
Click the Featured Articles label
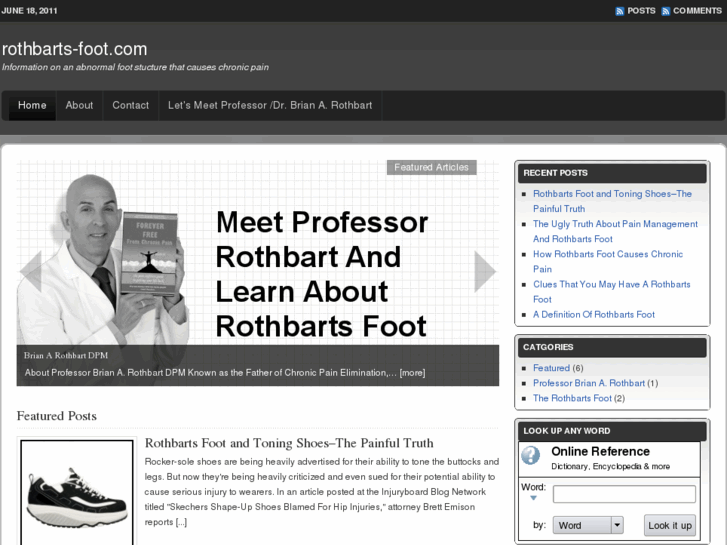[432, 167]
